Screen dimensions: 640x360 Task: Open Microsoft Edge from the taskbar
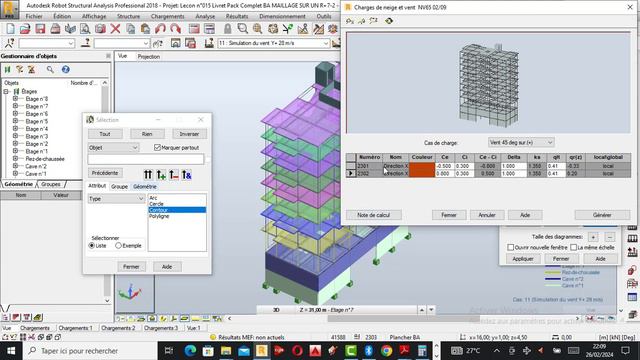click(190, 351)
